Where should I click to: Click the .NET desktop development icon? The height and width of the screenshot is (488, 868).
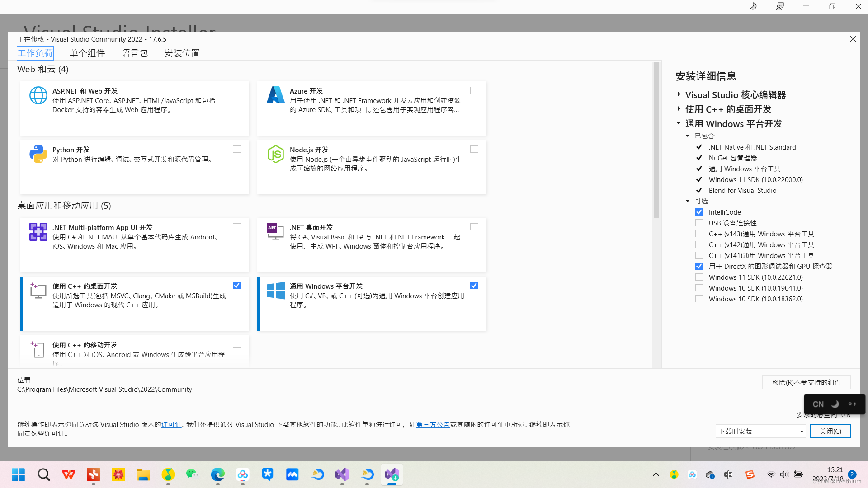(275, 231)
